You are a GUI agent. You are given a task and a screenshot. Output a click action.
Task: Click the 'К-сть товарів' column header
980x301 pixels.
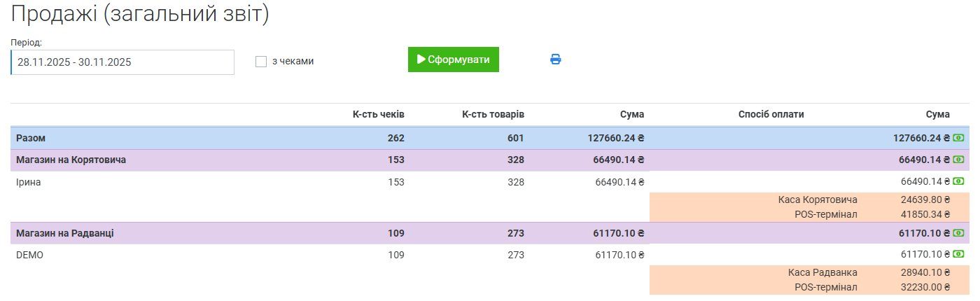(x=493, y=114)
